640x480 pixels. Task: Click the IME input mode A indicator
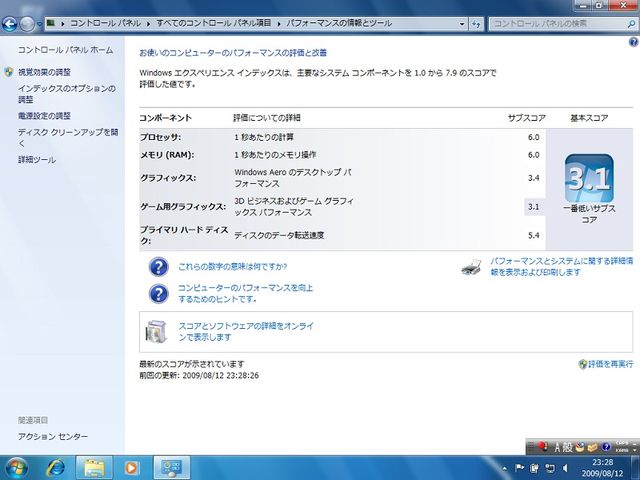(x=558, y=447)
